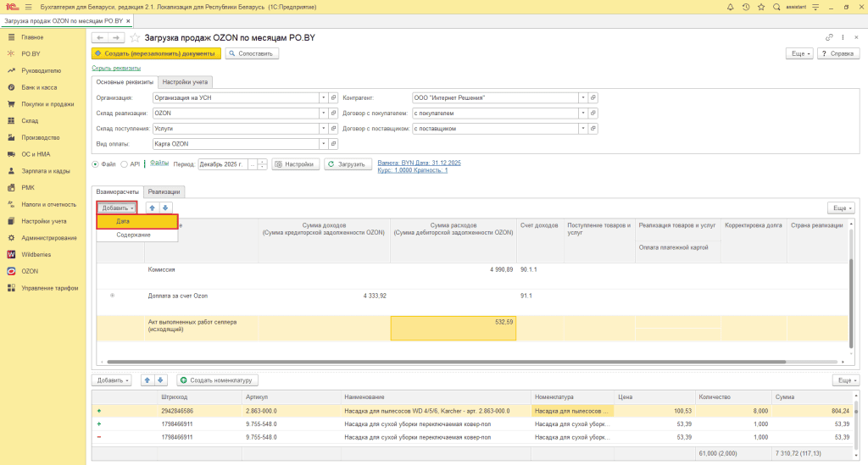The image size is (868, 465).
Task: Open the 1C main menu hamburger icon
Action: tap(28, 7)
